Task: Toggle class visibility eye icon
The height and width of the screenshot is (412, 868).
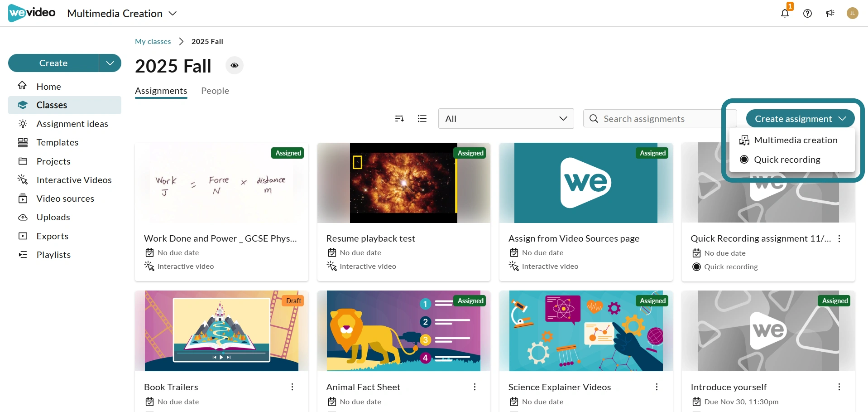Action: pyautogui.click(x=235, y=65)
